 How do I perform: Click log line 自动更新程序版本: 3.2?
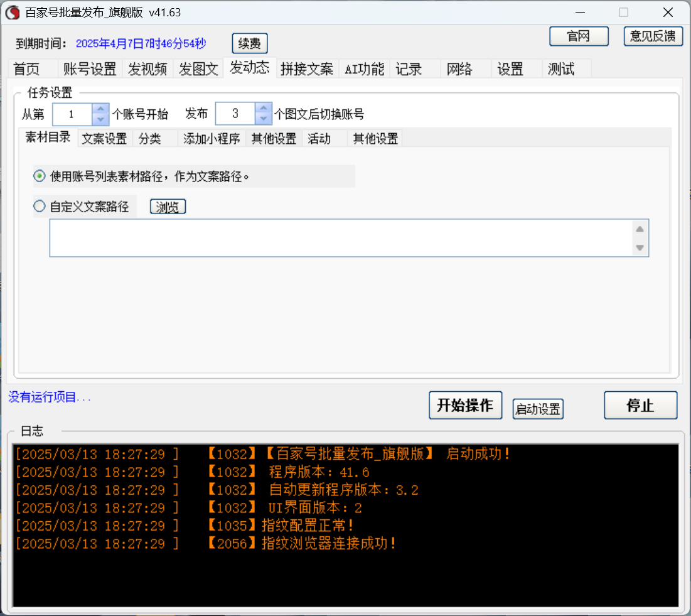click(217, 490)
